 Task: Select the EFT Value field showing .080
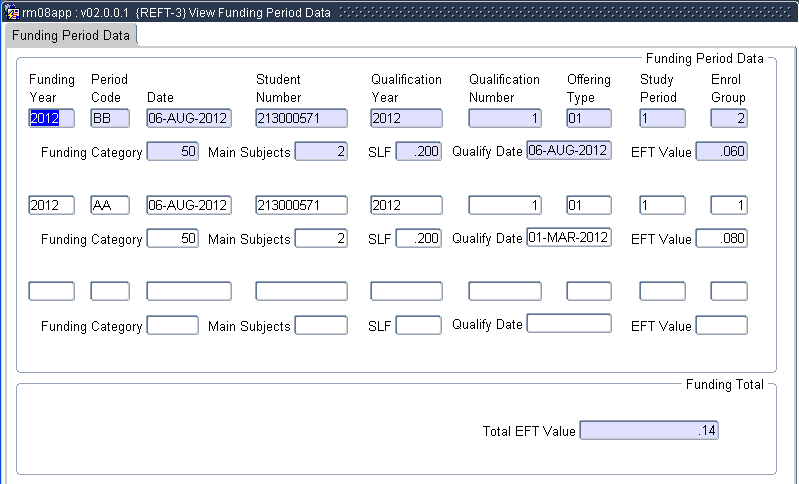(x=721, y=239)
